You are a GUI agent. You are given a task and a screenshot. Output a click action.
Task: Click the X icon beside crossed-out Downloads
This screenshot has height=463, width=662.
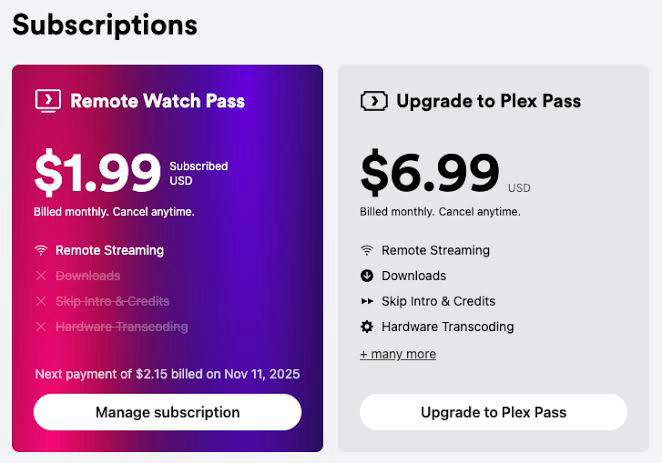41,276
